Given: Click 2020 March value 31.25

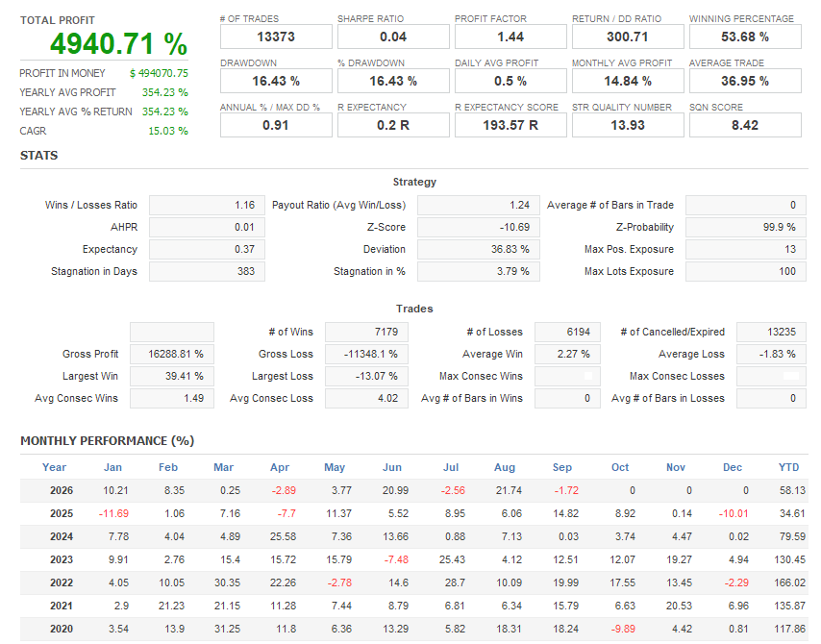Looking at the screenshot, I should [x=227, y=629].
